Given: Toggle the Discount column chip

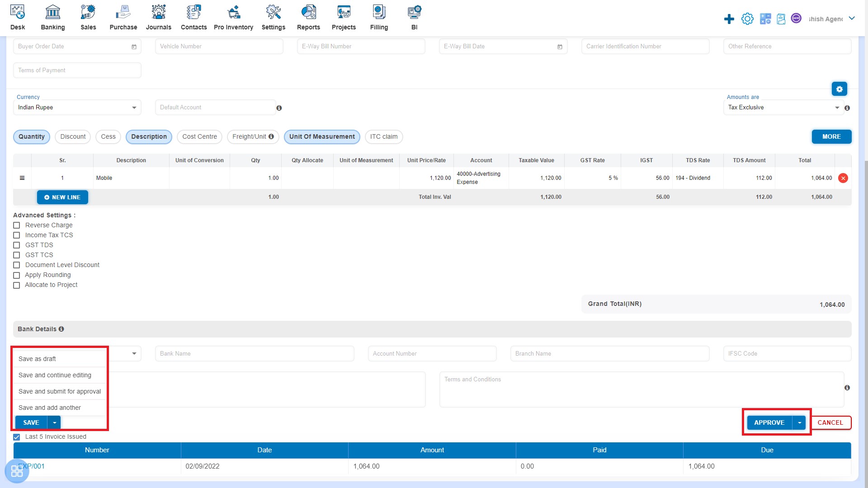Looking at the screenshot, I should [x=73, y=137].
